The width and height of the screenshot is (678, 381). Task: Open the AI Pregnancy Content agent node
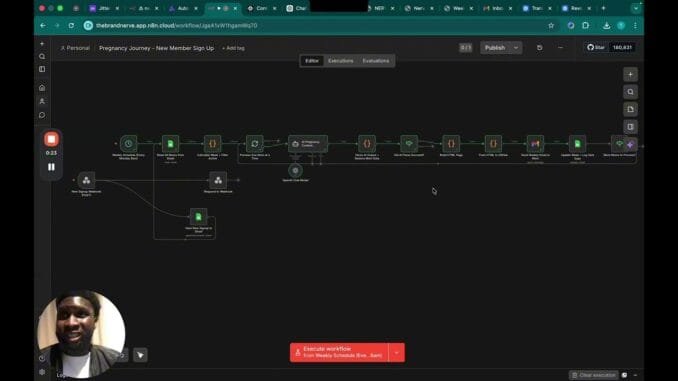308,144
